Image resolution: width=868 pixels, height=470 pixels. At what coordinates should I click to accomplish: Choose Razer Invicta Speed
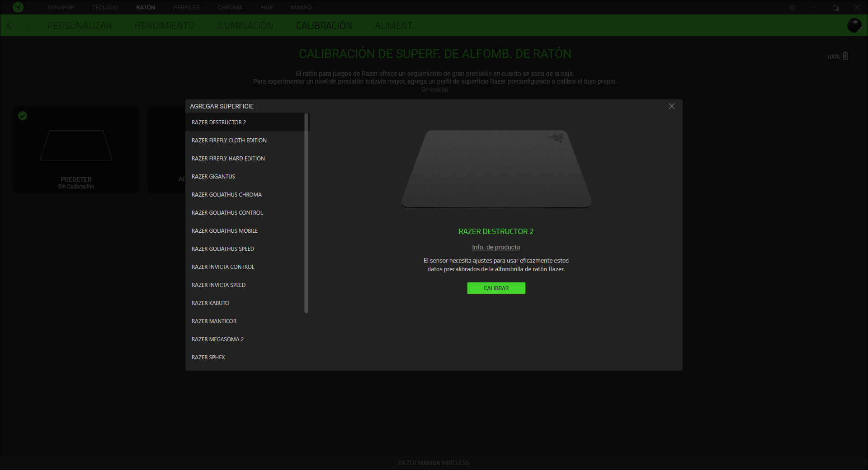click(245, 285)
